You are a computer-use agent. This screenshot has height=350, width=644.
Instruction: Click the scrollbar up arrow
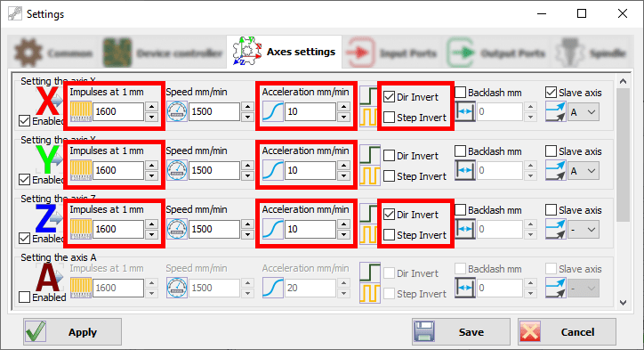[x=623, y=81]
